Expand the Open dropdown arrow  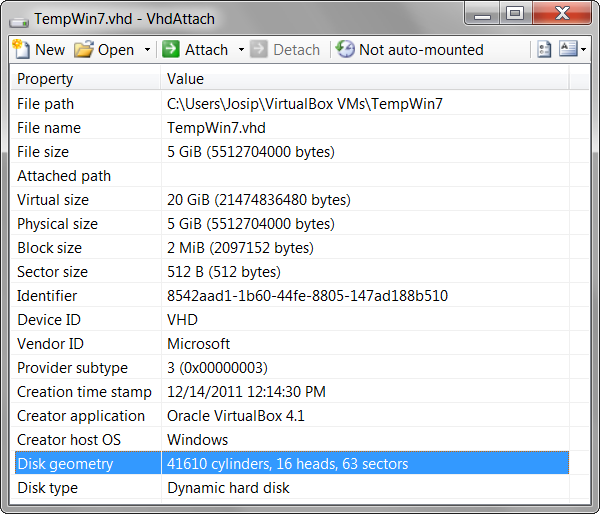click(147, 50)
